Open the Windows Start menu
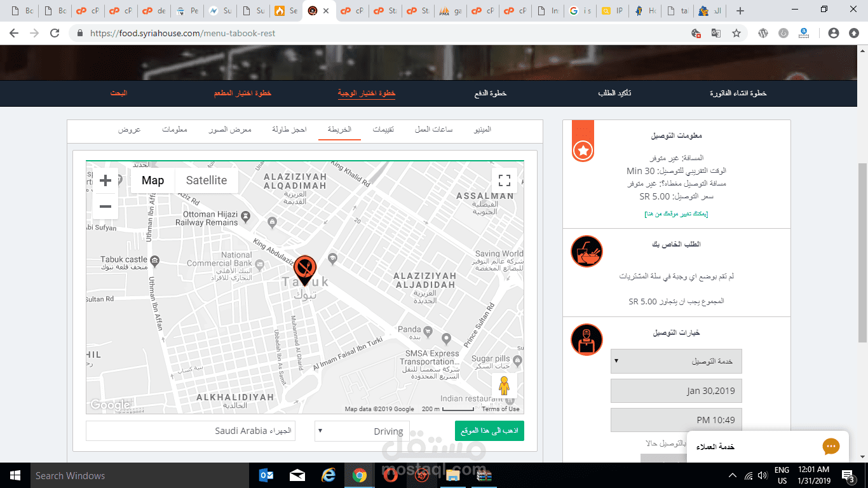868x488 pixels. pyautogui.click(x=15, y=475)
